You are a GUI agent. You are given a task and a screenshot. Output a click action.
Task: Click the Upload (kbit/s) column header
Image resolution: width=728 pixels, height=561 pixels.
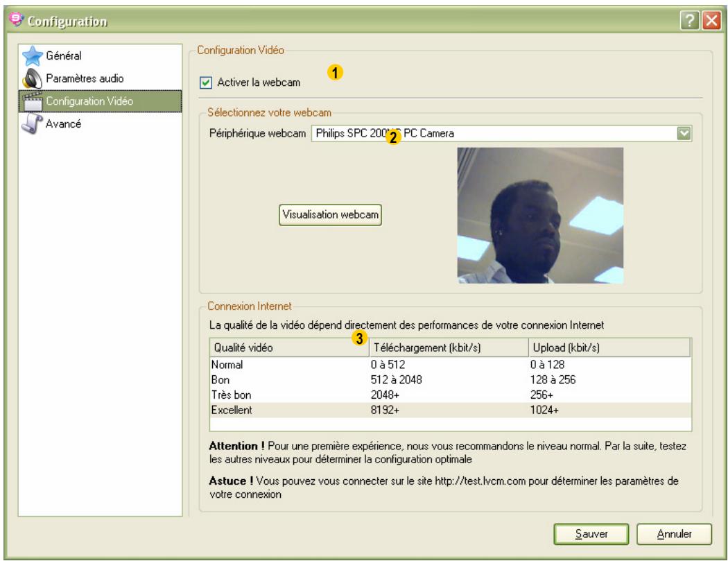609,347
